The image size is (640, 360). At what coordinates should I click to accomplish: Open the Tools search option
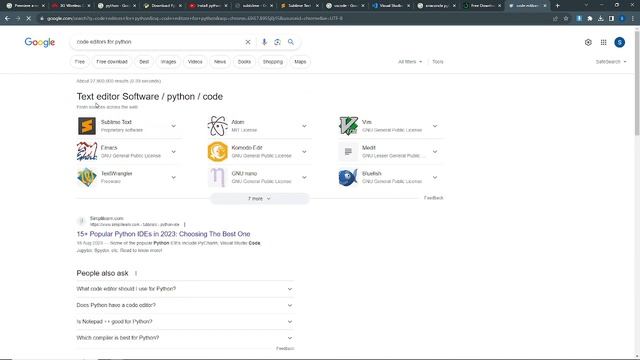(x=438, y=62)
